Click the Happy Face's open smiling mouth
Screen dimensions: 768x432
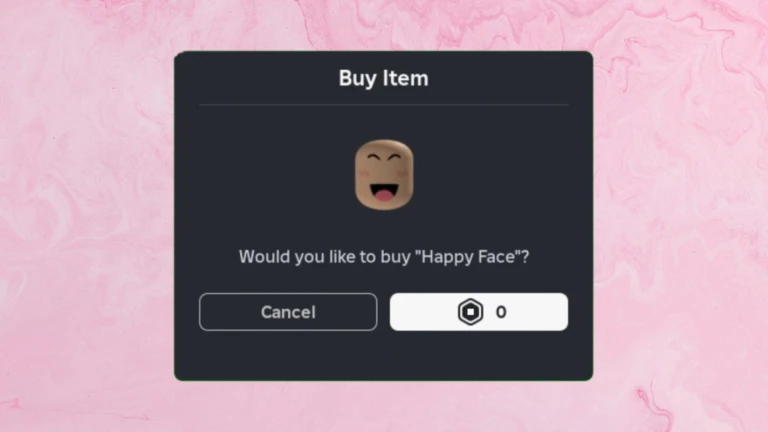coord(384,192)
